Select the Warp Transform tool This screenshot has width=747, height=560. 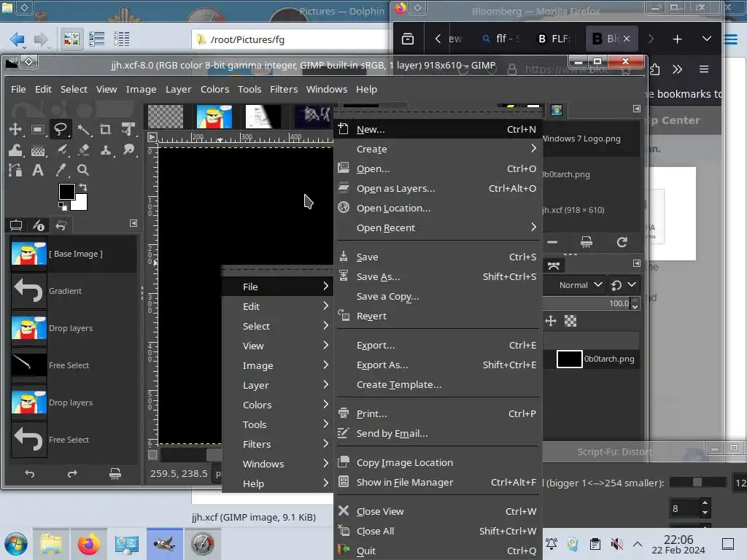coord(15,150)
